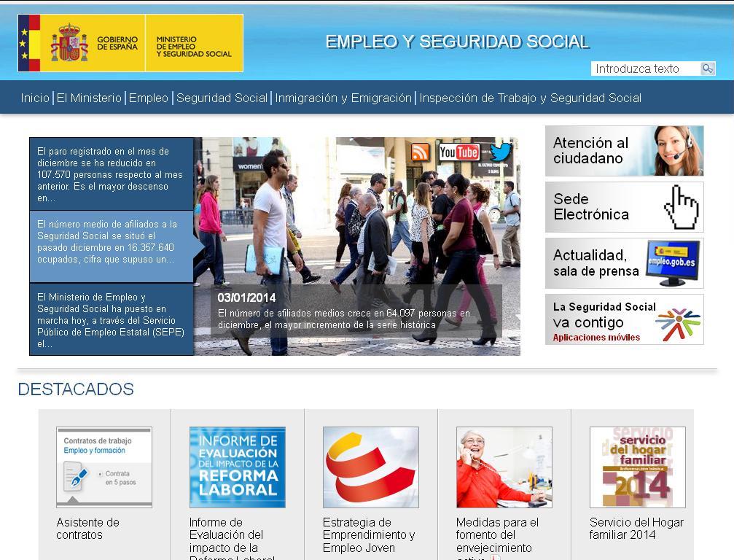Open El Ministerio menu item
Screen dimensions: 734x560
[89, 98]
